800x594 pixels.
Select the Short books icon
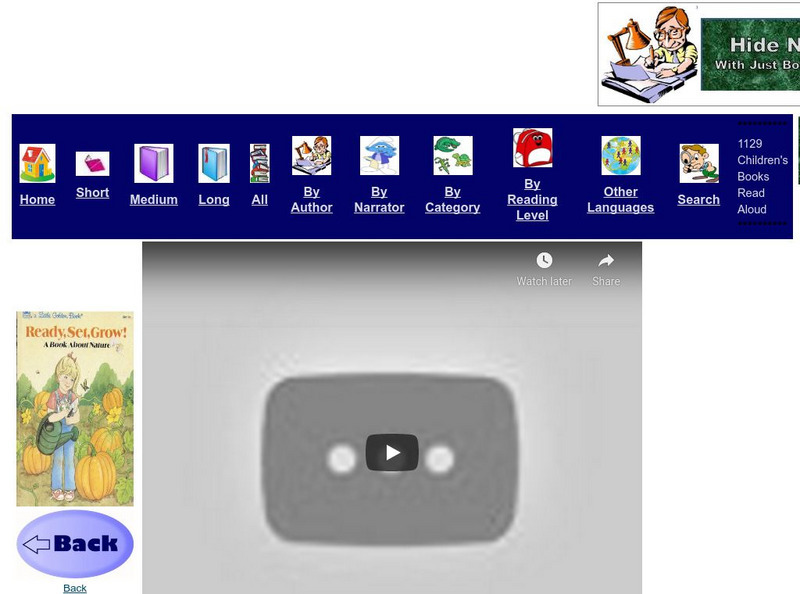click(92, 163)
